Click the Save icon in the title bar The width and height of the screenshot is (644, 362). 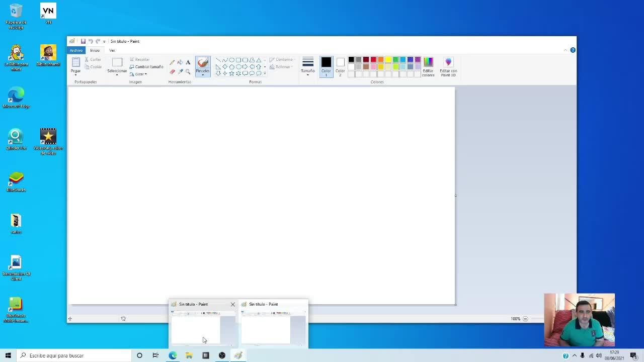83,41
